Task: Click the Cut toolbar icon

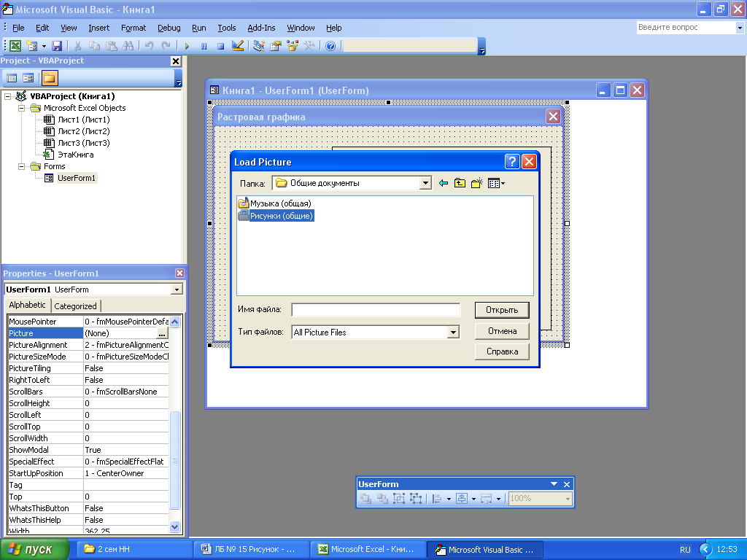Action: point(77,46)
